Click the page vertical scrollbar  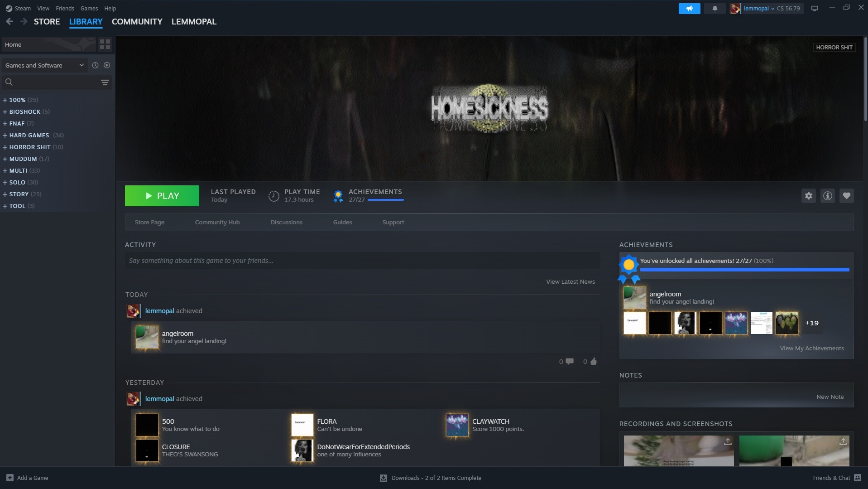point(865,79)
